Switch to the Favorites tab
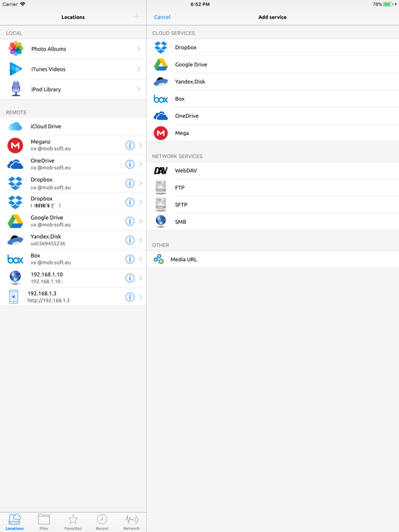The image size is (399, 532). pyautogui.click(x=73, y=522)
